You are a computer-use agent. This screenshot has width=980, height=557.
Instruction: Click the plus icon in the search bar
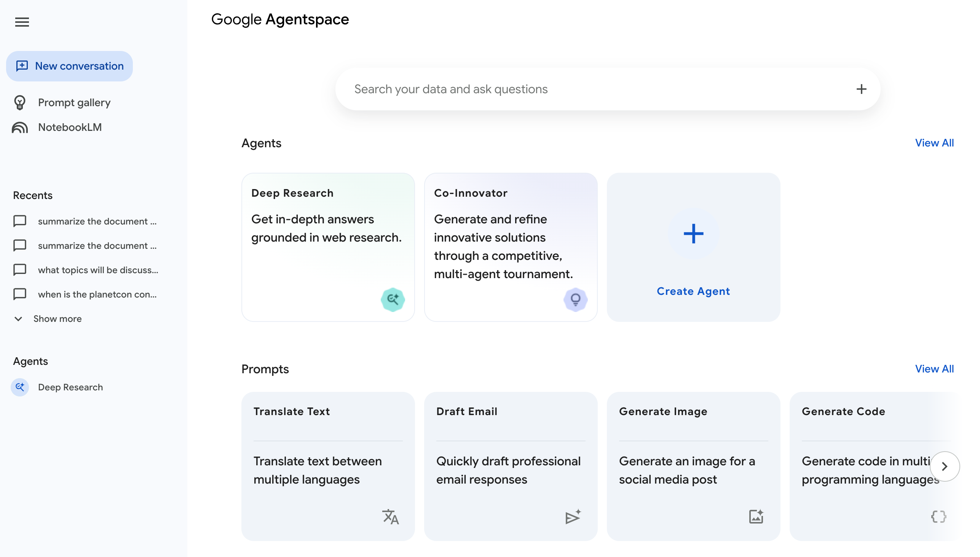coord(861,89)
